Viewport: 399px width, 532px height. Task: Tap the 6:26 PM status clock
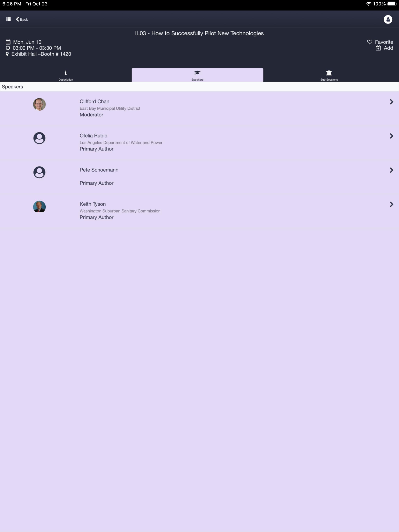point(12,4)
